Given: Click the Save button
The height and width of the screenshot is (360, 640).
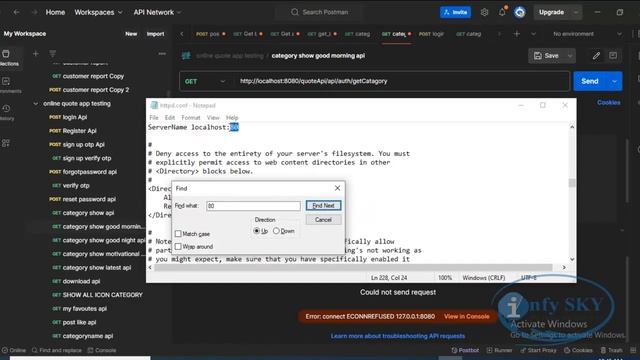Looking at the screenshot, I should [x=546, y=56].
